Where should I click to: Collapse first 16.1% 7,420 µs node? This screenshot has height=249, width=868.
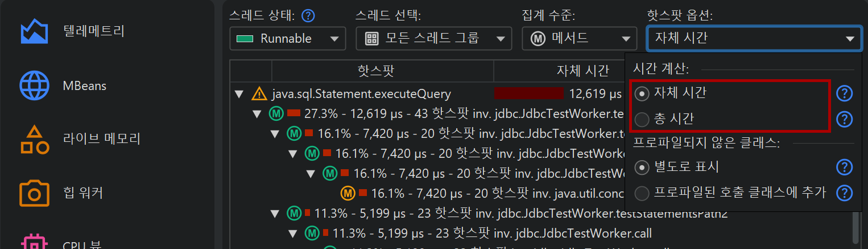(x=275, y=134)
